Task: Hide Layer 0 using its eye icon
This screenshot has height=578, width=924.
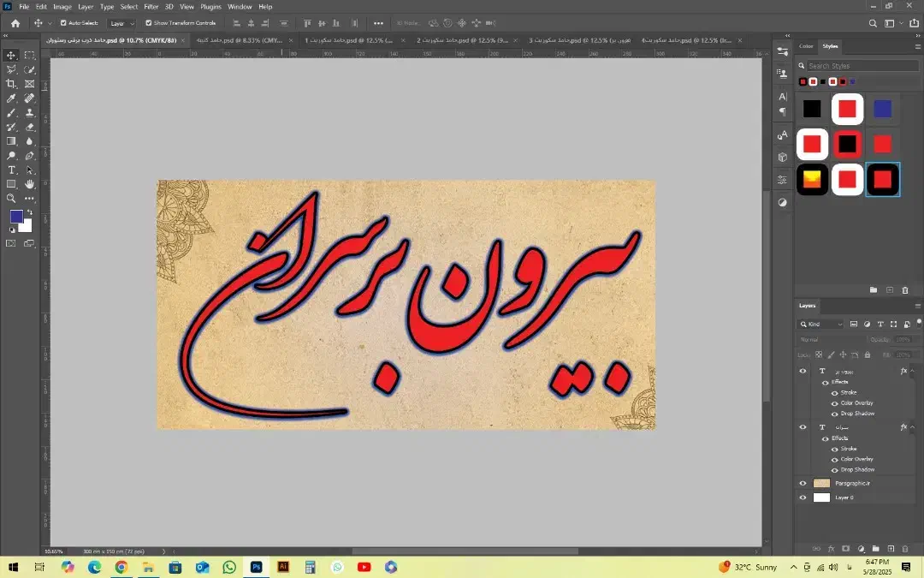Action: pyautogui.click(x=803, y=498)
